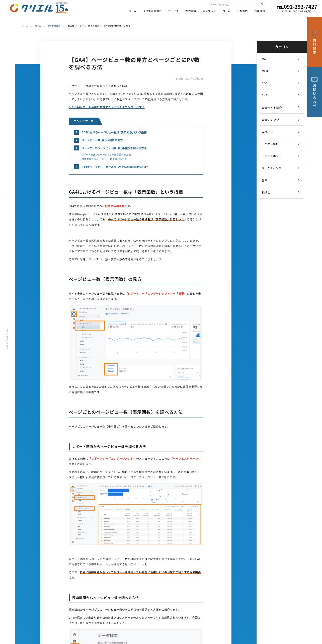Open the クリエルの強み menu item
Image resolution: width=322 pixels, height=644 pixels.
[x=152, y=11]
